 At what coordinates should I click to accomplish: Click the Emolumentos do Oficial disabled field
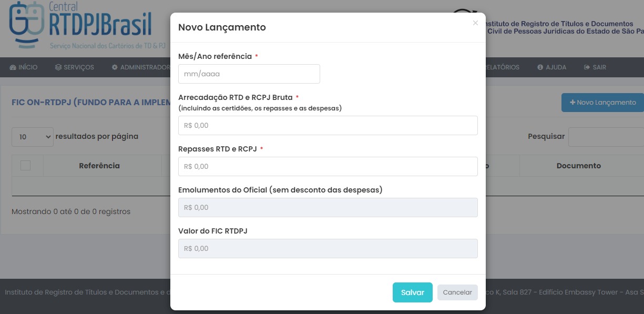(328, 207)
